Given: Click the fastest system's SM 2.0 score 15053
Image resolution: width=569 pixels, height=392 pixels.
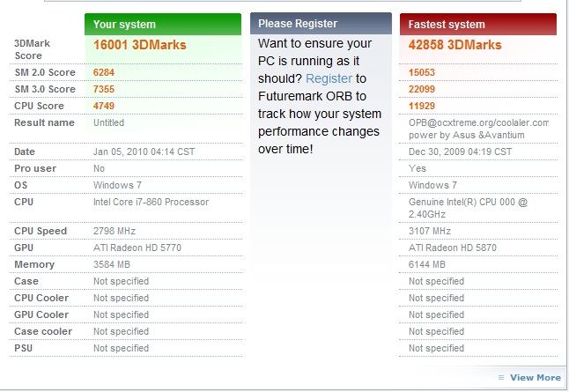Looking at the screenshot, I should [x=422, y=72].
